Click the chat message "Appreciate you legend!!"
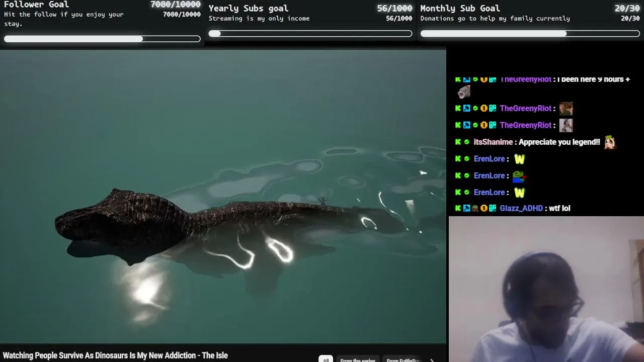This screenshot has width=644, height=362. tap(559, 142)
